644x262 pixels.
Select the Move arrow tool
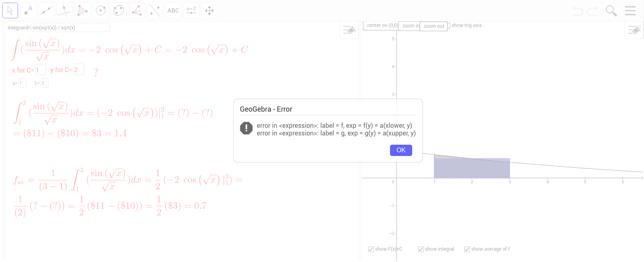10,10
